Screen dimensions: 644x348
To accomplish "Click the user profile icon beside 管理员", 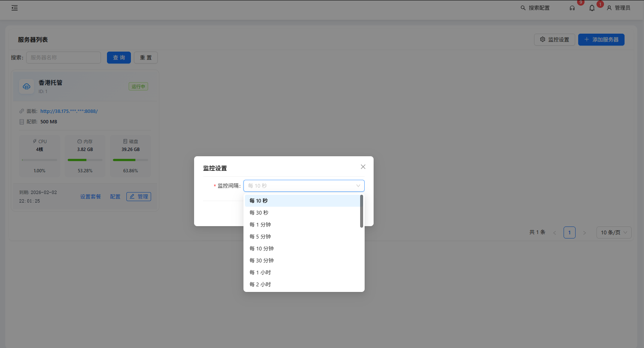I will tap(609, 8).
